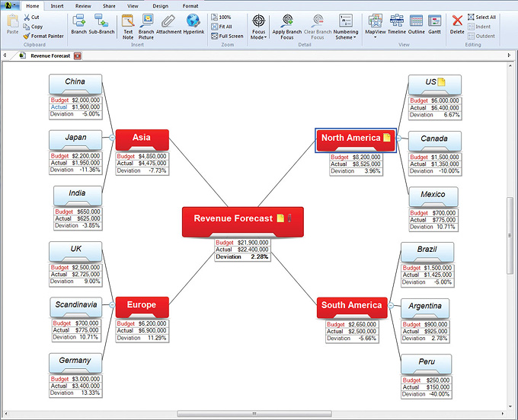Switch to Full Screen view
Screen dimensions: 518x420
click(x=227, y=36)
